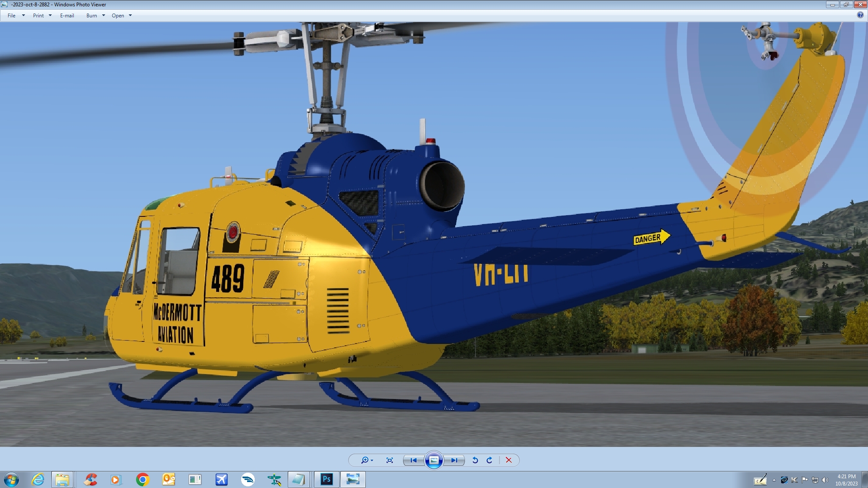This screenshot has width=868, height=488.
Task: Expand the Open dropdown arrow
Action: click(x=130, y=16)
